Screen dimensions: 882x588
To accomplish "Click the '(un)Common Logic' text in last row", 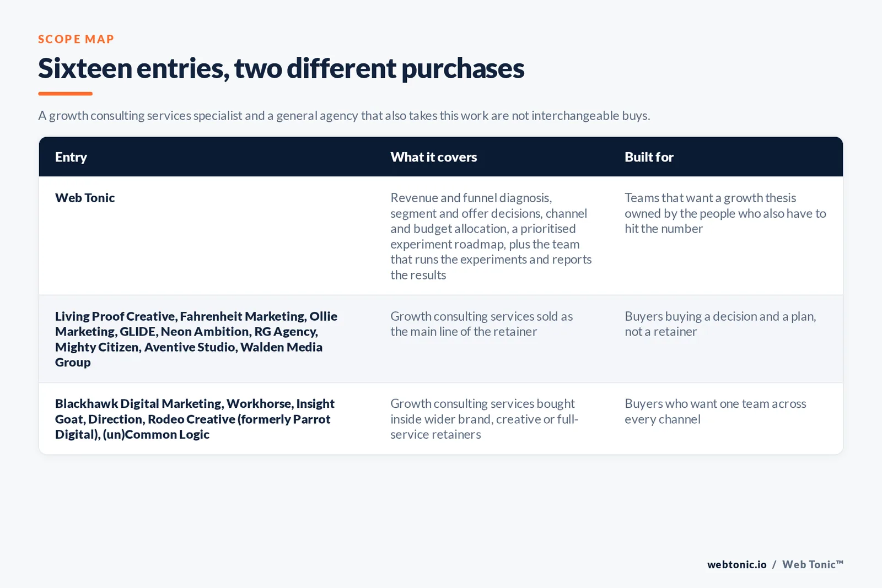I will point(157,434).
